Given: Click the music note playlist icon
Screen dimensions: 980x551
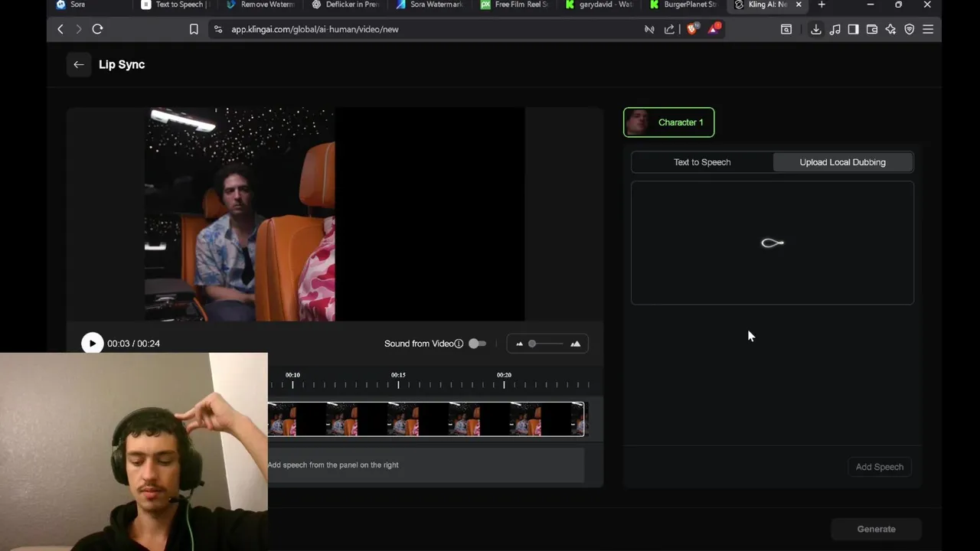Looking at the screenshot, I should coord(835,29).
